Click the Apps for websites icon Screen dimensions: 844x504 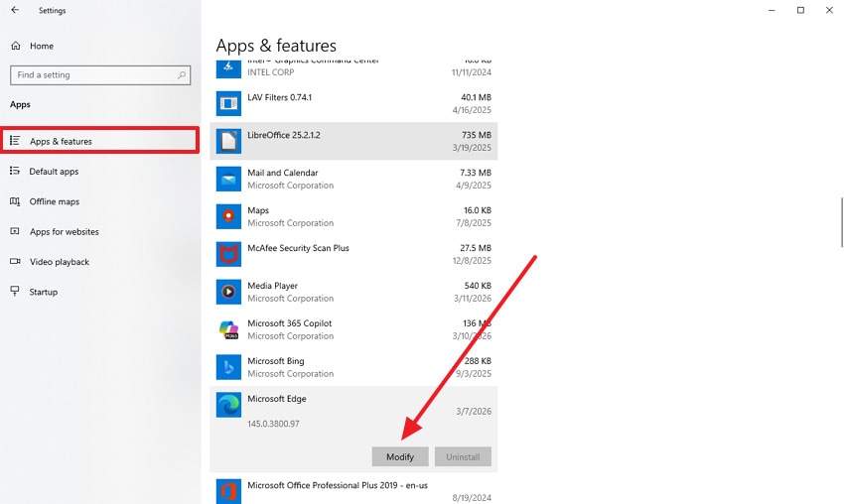coord(15,231)
